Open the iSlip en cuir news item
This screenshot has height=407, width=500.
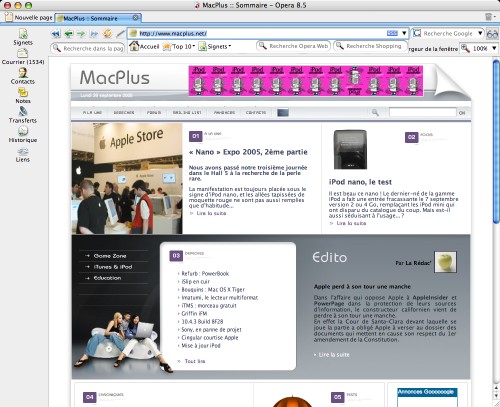click(195, 282)
